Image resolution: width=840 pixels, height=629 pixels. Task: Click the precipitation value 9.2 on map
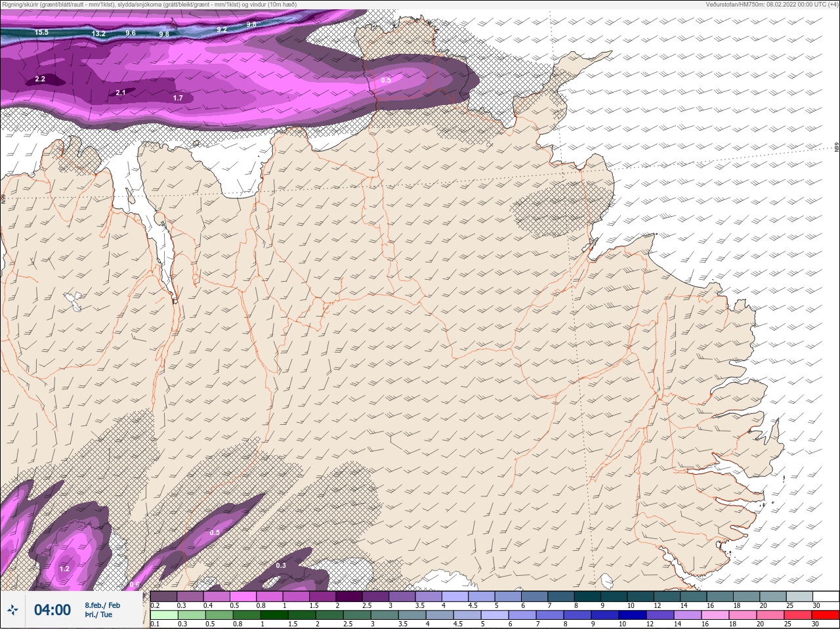pyautogui.click(x=222, y=30)
